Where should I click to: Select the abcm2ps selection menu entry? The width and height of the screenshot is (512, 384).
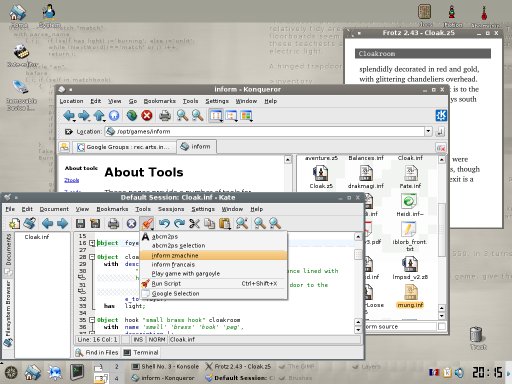(x=213, y=246)
